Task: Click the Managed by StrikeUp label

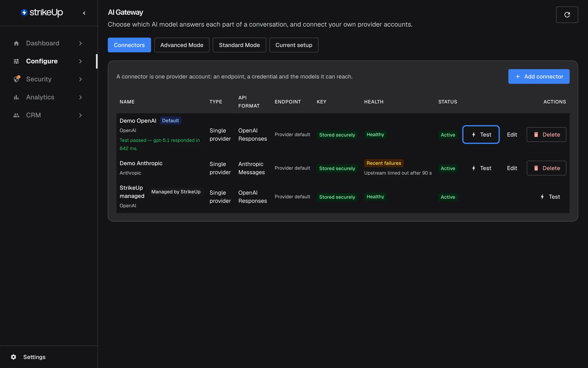Action: (176, 192)
